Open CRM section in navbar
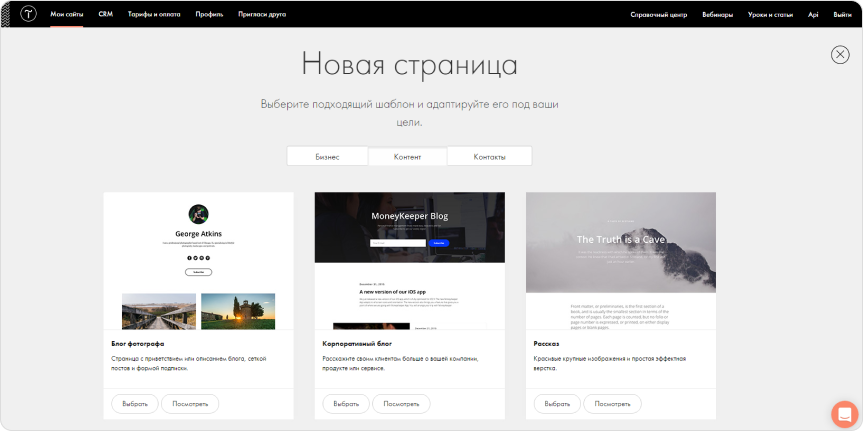Viewport: 863px width, 431px height. click(x=106, y=15)
